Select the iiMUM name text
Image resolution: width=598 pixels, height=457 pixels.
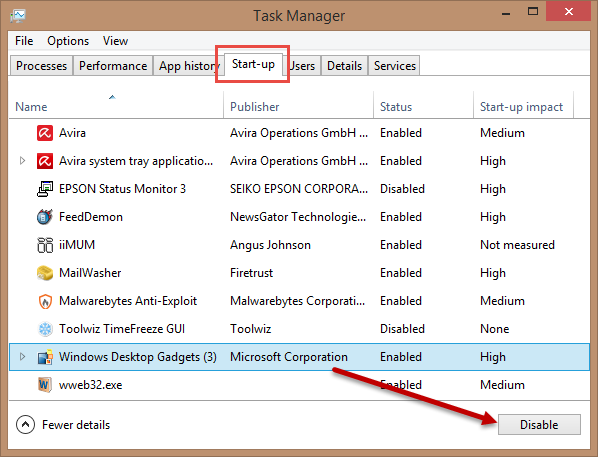(77, 245)
